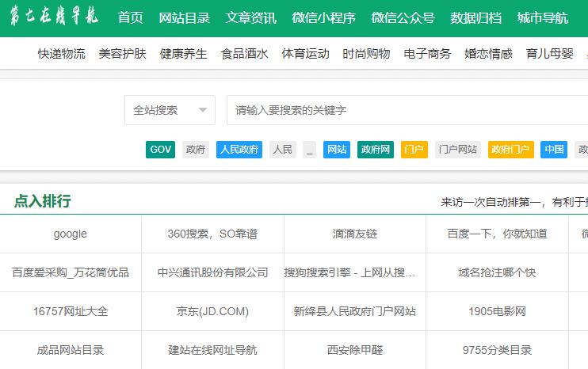The height and width of the screenshot is (369, 588).
Task: Select the underscore tag
Action: pos(309,150)
